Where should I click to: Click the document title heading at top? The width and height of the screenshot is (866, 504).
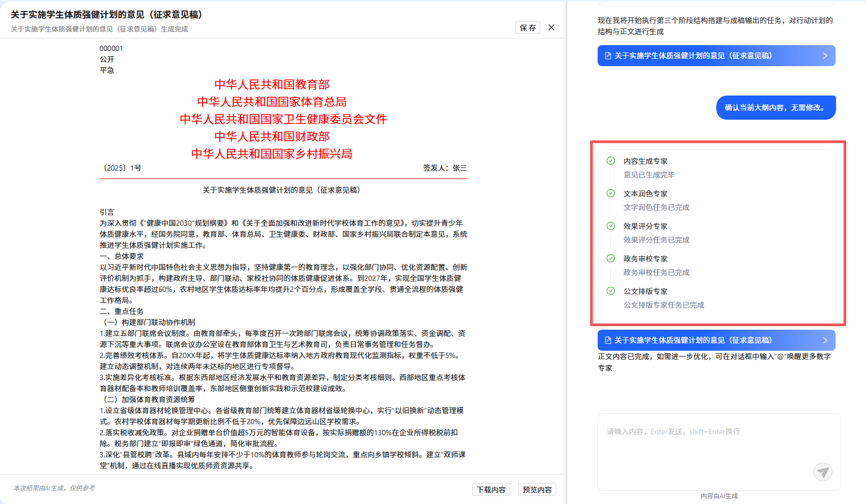(107, 15)
